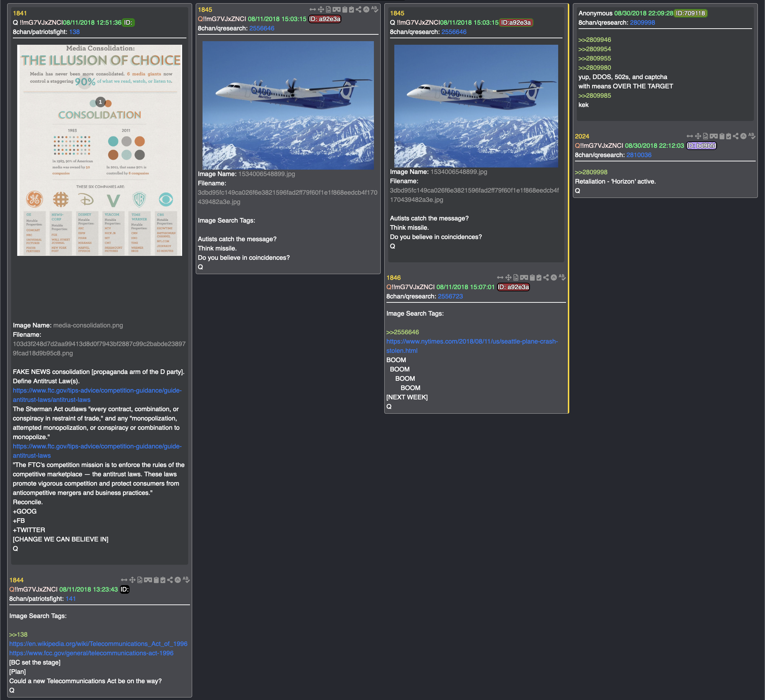Viewport: 765px width, 700px height.
Task: Click blank clipboard icon on post 1845
Action: (x=345, y=10)
